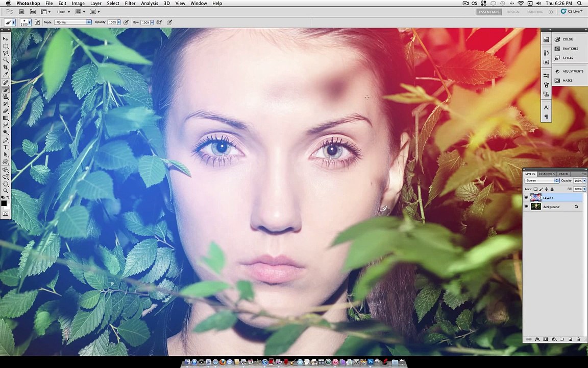Toggle the Brush panel button in options bar
This screenshot has height=368, width=588.
37,22
